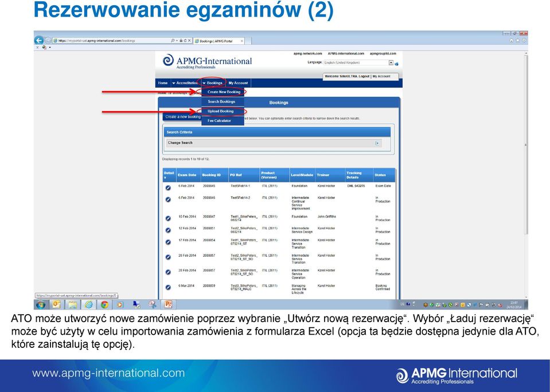Click trainer name John Griffiths
The image size is (550, 392).
(x=326, y=217)
